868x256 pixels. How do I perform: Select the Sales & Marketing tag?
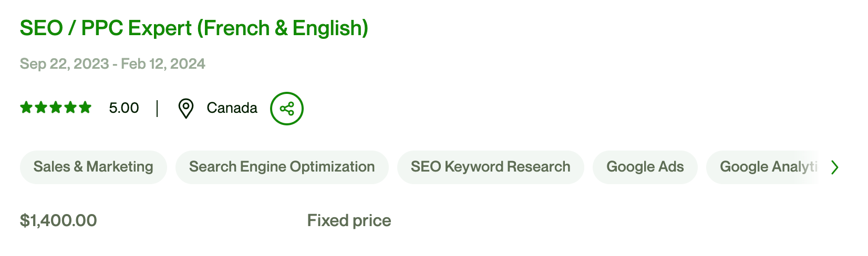click(x=94, y=167)
